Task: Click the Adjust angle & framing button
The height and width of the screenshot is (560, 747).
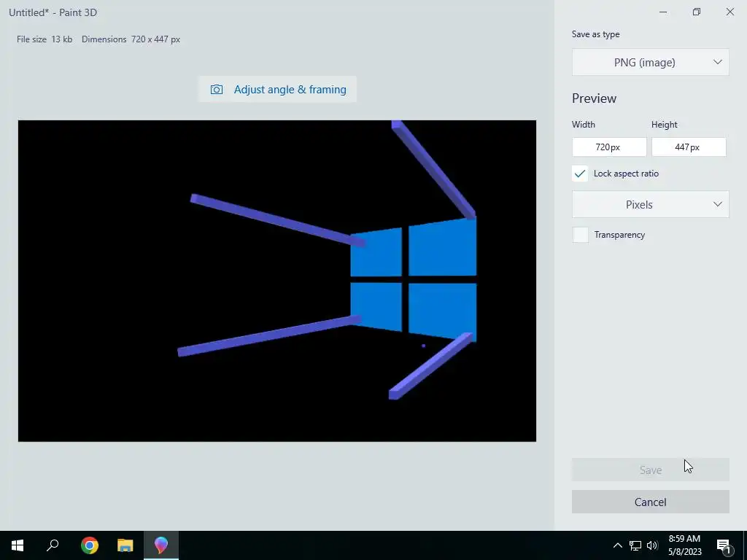Action: click(x=277, y=89)
